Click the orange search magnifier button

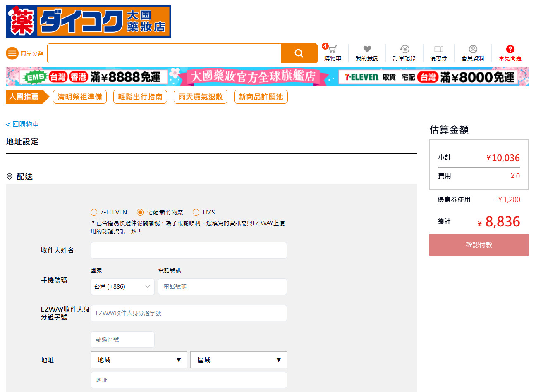(x=299, y=53)
